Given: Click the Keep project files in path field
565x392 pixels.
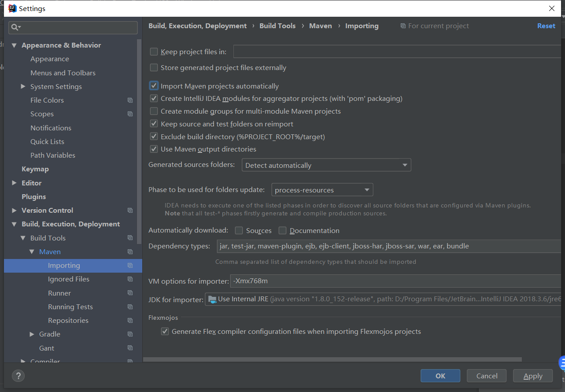Looking at the screenshot, I should pyautogui.click(x=397, y=52).
